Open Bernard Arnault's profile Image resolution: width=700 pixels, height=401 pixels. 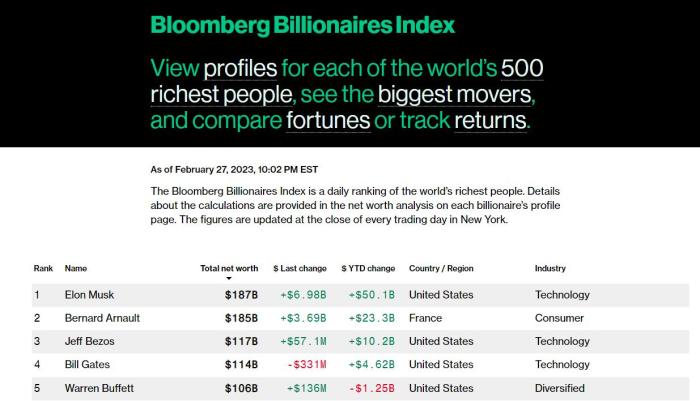tap(102, 318)
